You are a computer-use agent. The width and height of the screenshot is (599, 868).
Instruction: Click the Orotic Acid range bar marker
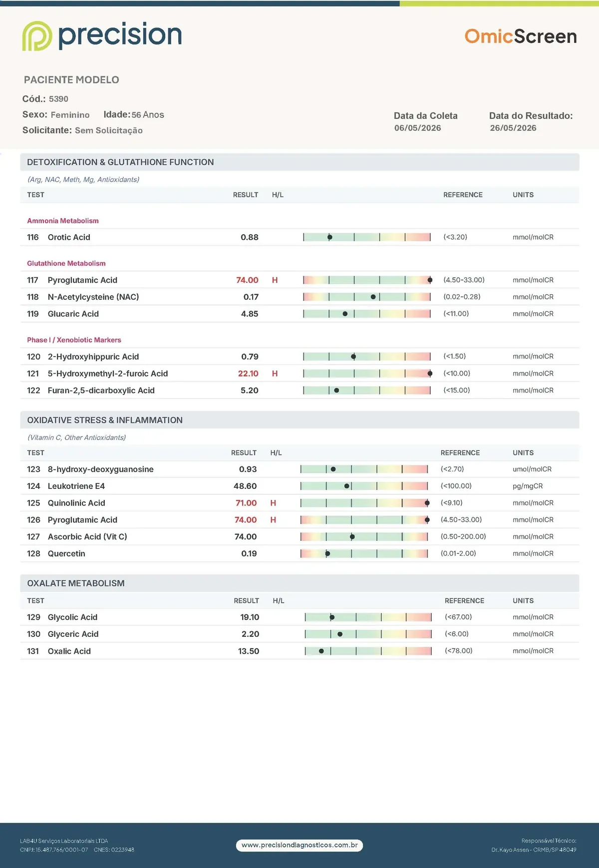pyautogui.click(x=329, y=237)
